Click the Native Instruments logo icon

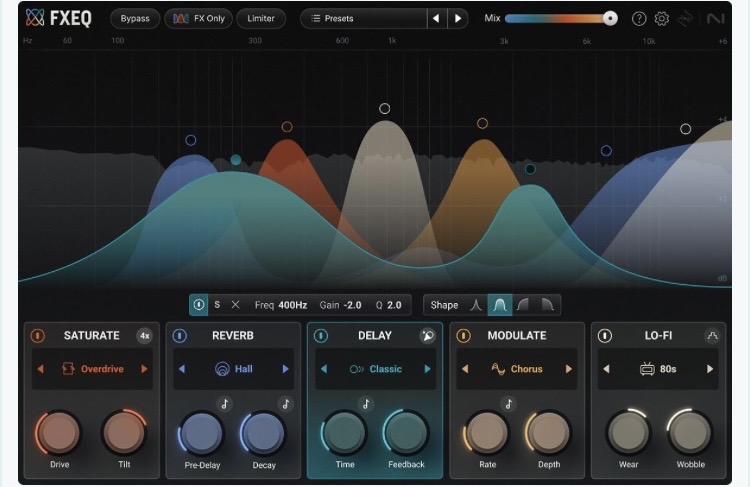point(716,19)
